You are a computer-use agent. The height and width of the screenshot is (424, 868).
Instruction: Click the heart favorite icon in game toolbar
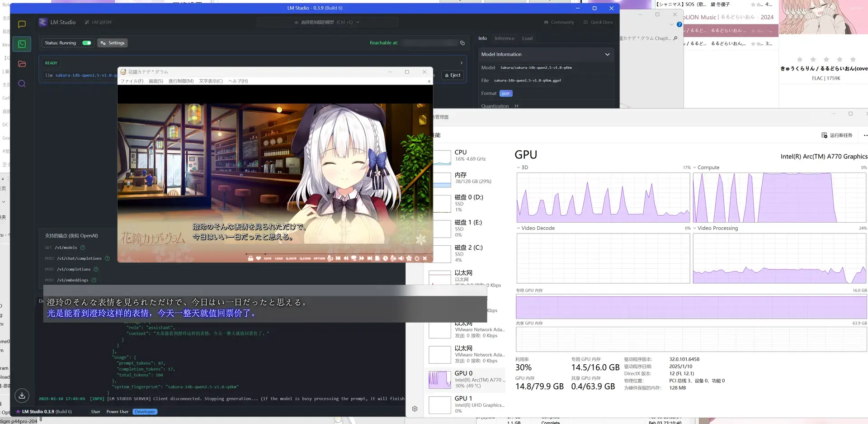[259, 258]
